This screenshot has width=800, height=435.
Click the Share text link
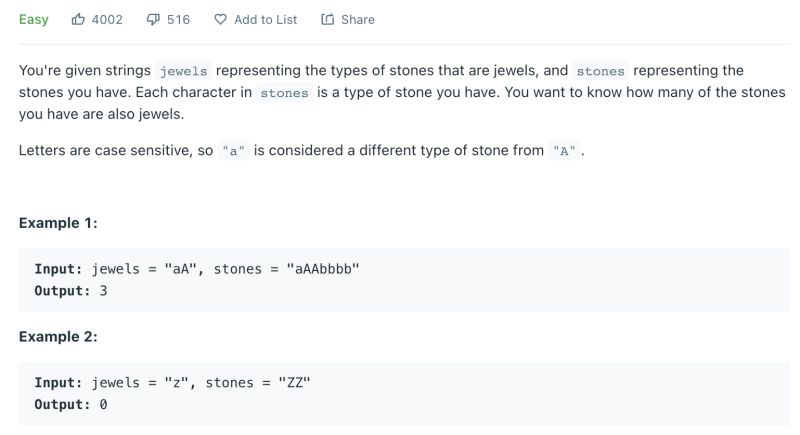357,19
